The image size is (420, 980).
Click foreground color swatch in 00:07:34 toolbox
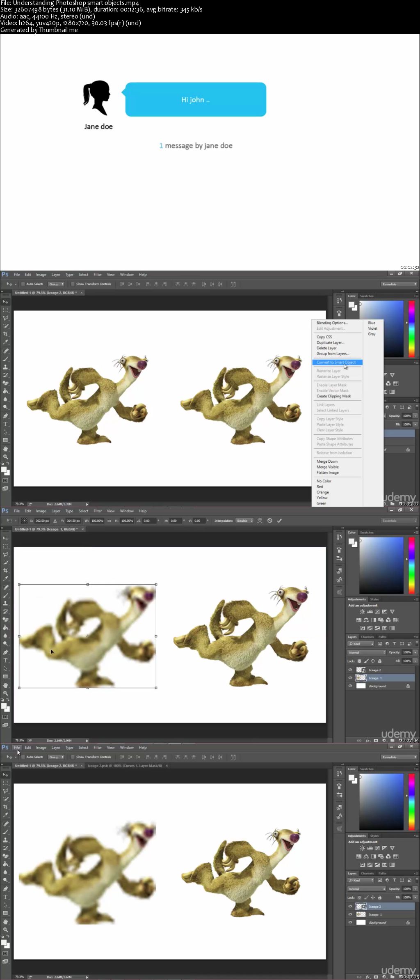click(4, 706)
